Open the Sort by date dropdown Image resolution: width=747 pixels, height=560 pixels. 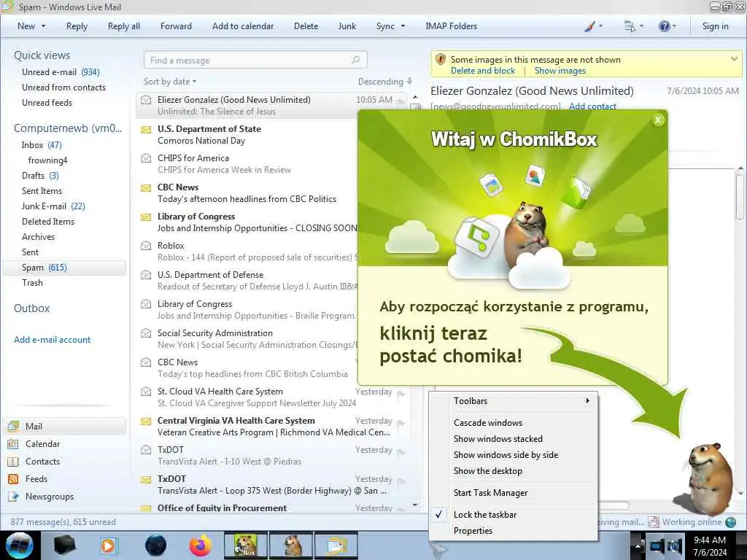[x=169, y=82]
